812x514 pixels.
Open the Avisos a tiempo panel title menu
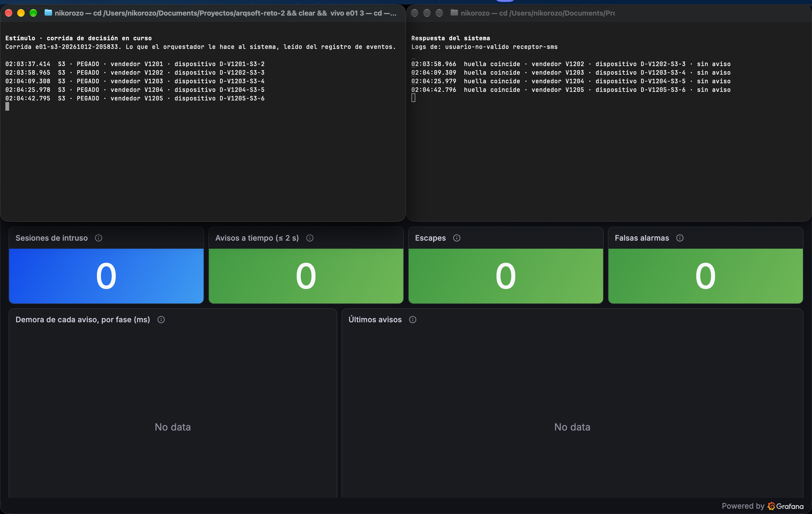point(257,238)
